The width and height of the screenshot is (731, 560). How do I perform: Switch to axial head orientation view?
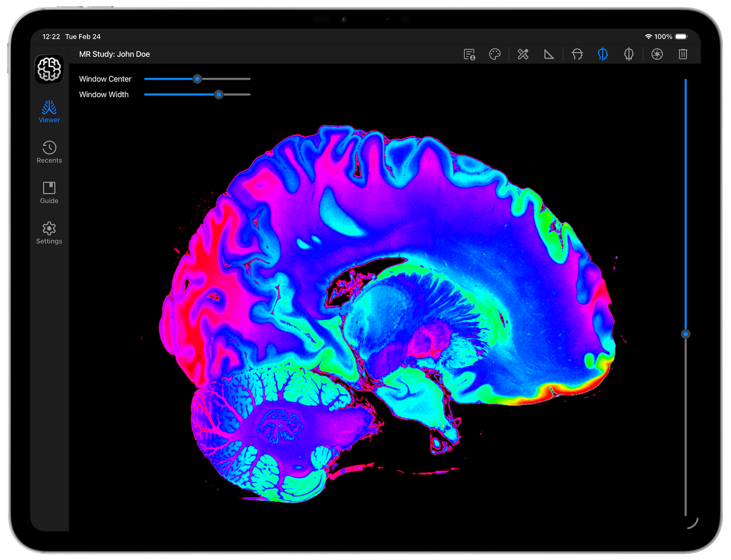pos(577,54)
